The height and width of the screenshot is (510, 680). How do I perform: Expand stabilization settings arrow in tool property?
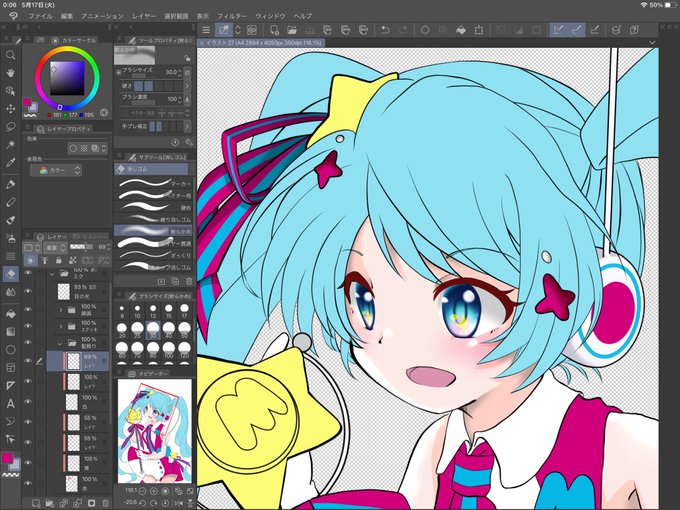pos(187,126)
